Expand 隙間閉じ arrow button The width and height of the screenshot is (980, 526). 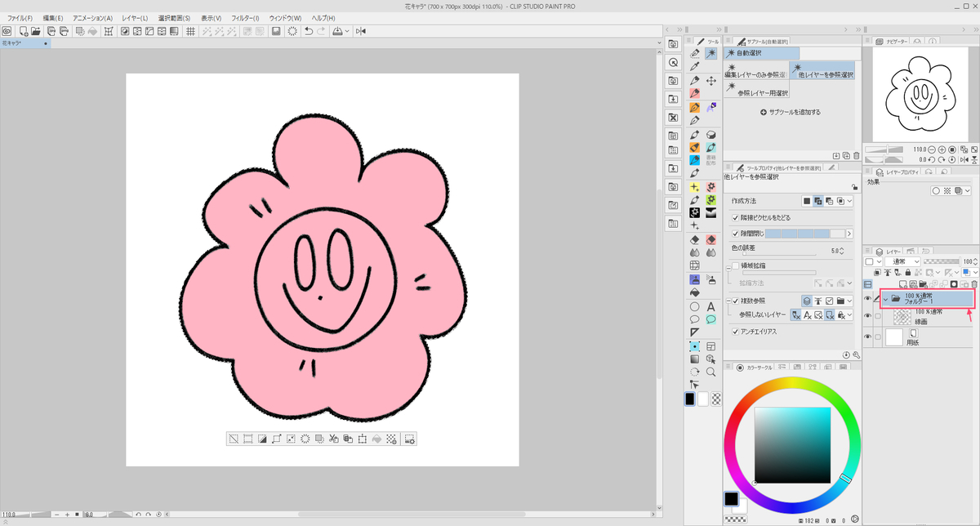[x=849, y=234]
